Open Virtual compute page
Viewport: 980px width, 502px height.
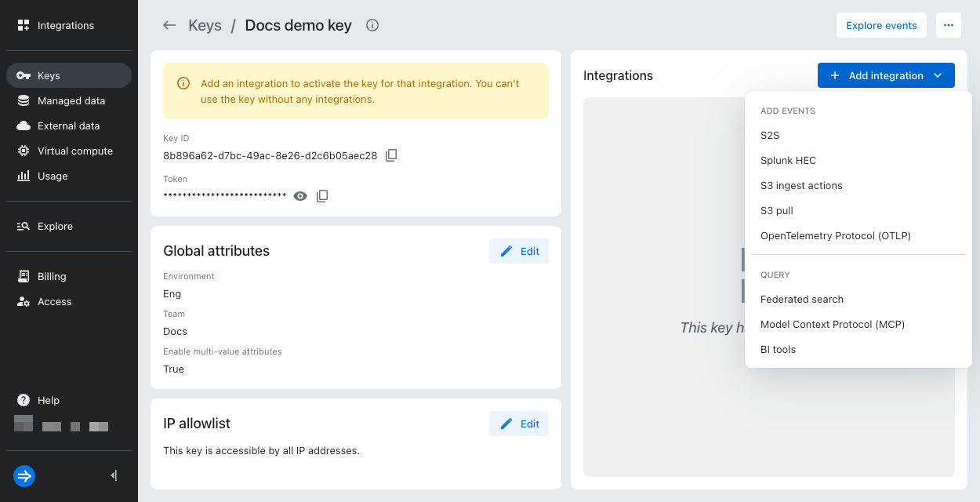[69, 151]
